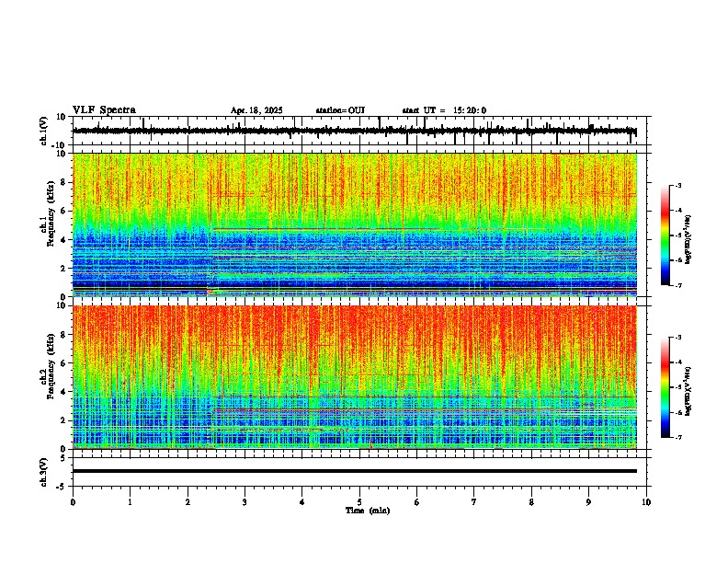Click the ch.2 spectrogram color scale bar
The height and width of the screenshot is (563, 728).
pos(665,387)
